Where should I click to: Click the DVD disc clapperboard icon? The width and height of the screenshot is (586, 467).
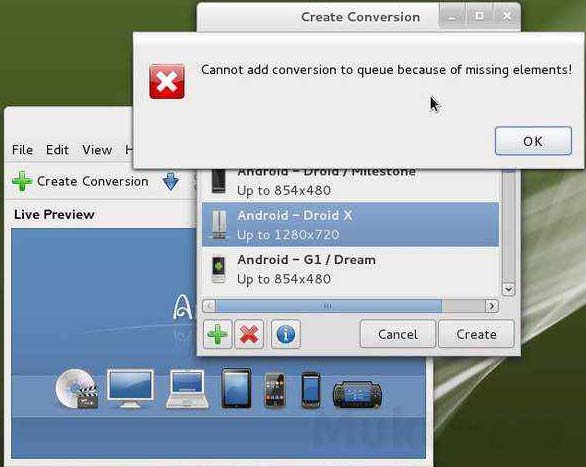pyautogui.click(x=77, y=389)
